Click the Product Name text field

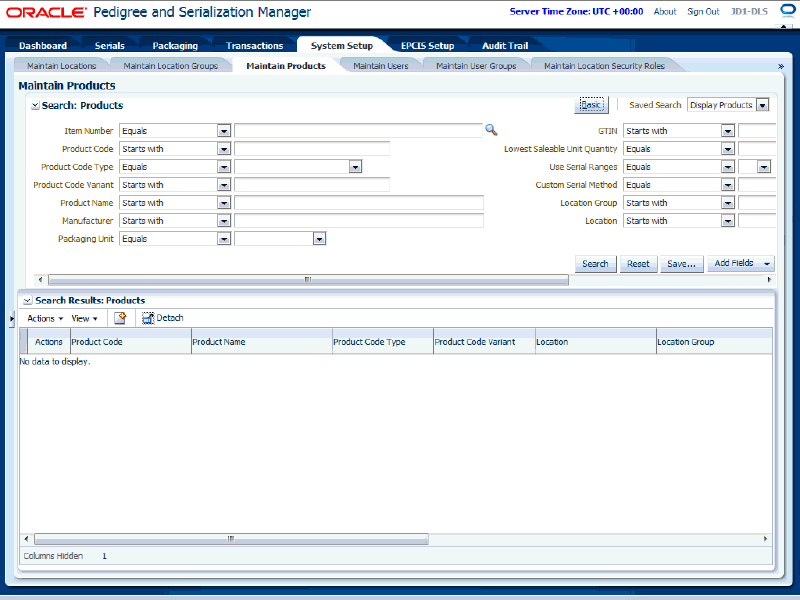coord(359,203)
